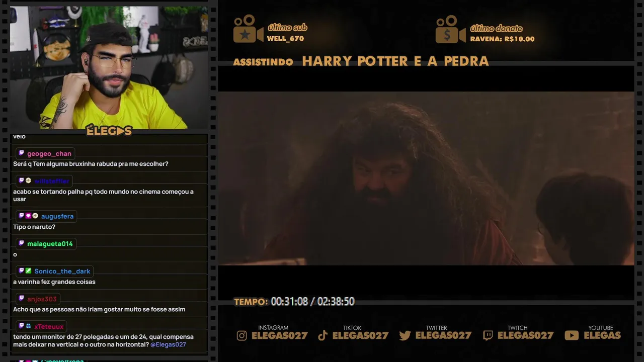Click the ELEGAS logo under webcam
The image size is (644, 362).
(109, 130)
